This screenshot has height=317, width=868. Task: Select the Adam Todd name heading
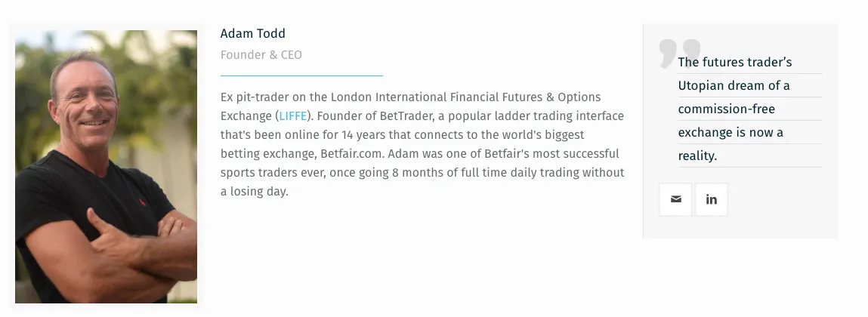[x=253, y=34]
